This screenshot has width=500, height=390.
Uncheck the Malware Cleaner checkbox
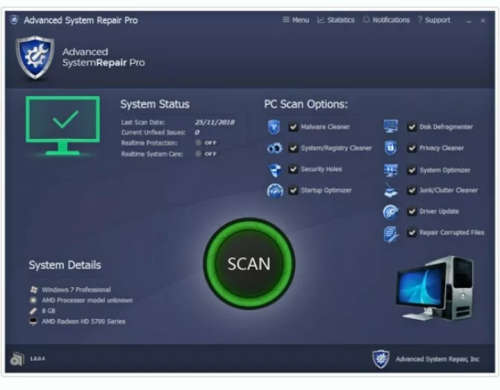(x=293, y=127)
